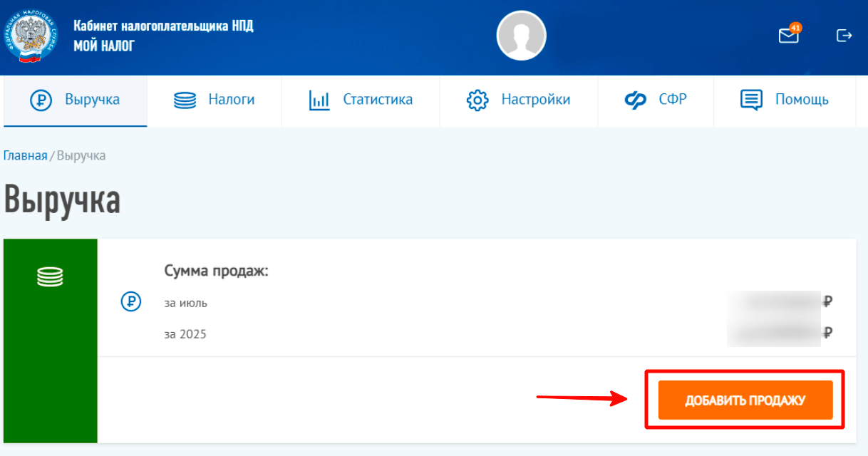Click the за июль row label

(185, 303)
